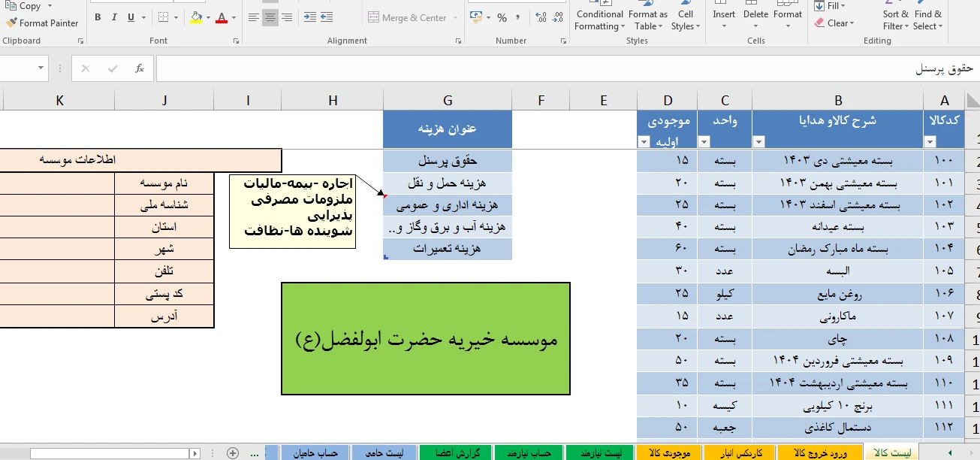
Task: Click the Insert Function fx icon
Action: [x=140, y=68]
